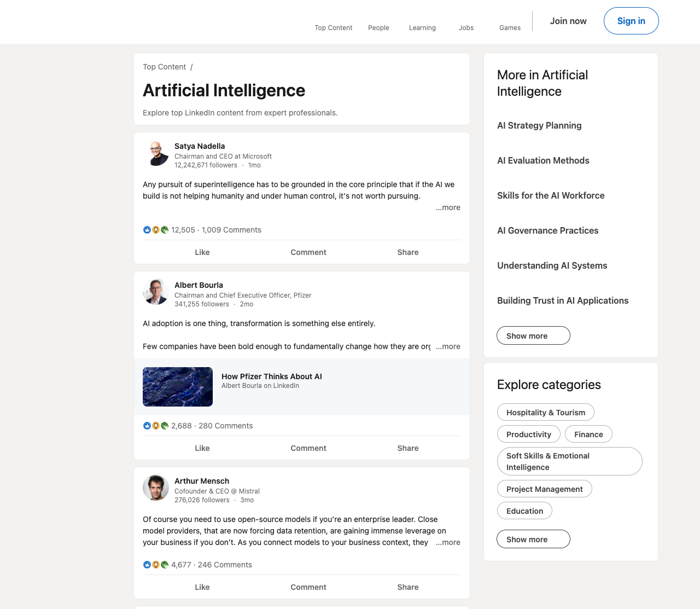Share Albert Bourla's post
This screenshot has width=700, height=609.
(x=408, y=448)
